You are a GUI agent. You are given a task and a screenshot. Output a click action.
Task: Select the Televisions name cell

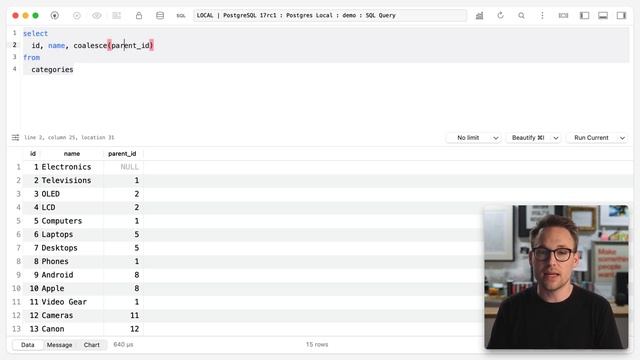tap(71, 180)
